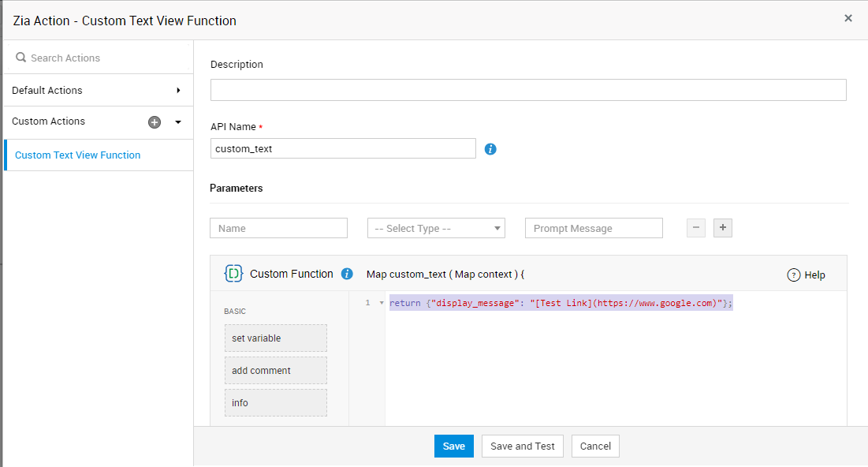This screenshot has width=868, height=467.
Task: Select the set variable block
Action: [x=275, y=338]
